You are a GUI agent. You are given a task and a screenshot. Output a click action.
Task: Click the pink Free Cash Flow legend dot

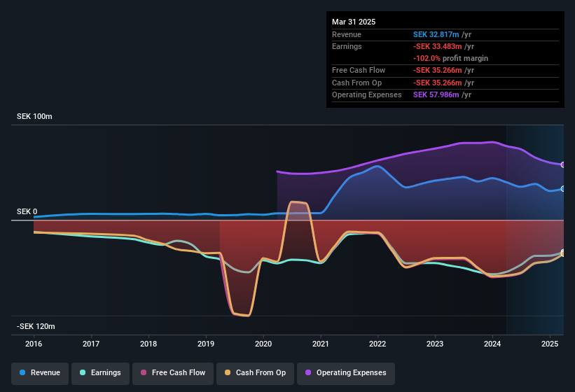click(144, 372)
